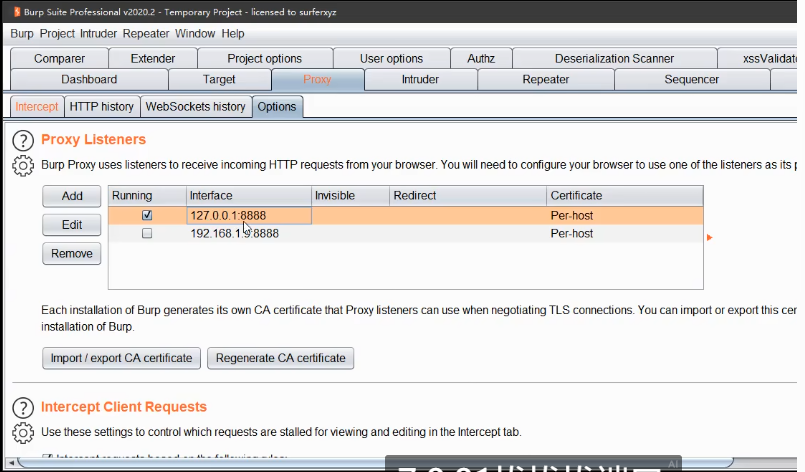The image size is (805, 472).
Task: Open the Help menu
Action: (x=233, y=33)
